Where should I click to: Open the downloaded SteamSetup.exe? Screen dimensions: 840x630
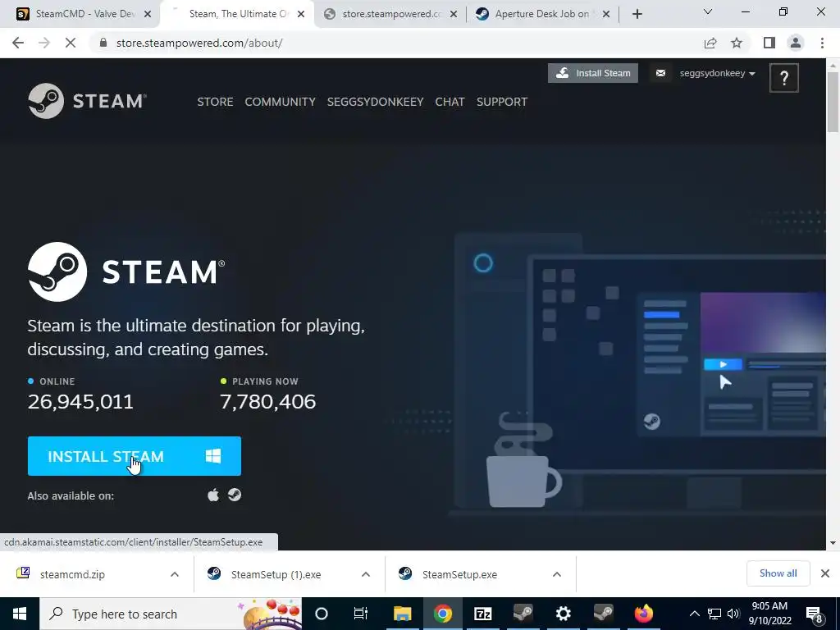[459, 574]
